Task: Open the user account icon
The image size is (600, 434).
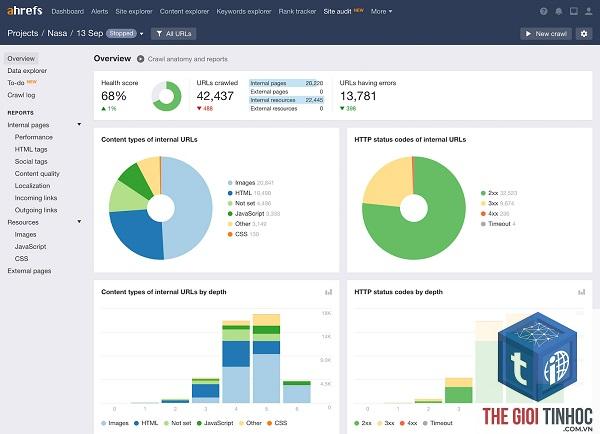Action: [589, 11]
